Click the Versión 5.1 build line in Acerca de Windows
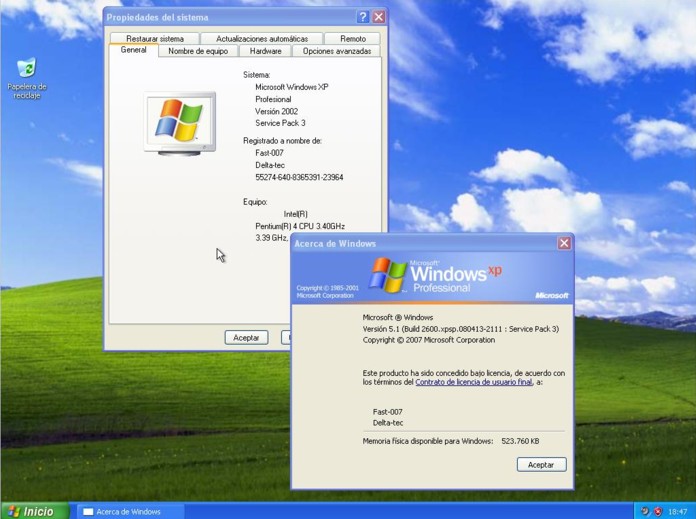696x519 pixels. [461, 329]
